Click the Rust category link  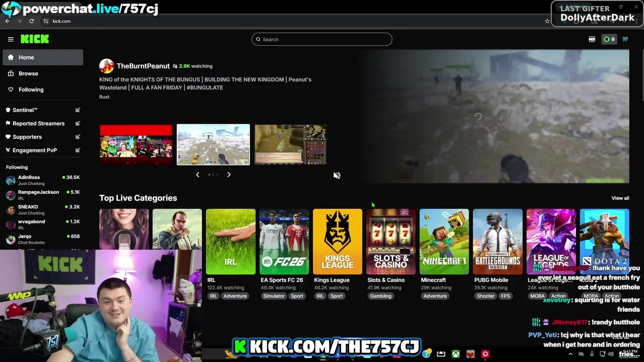104,97
